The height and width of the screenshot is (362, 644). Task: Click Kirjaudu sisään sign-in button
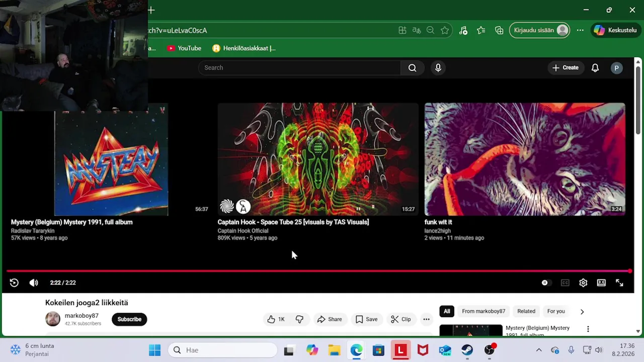(x=540, y=30)
